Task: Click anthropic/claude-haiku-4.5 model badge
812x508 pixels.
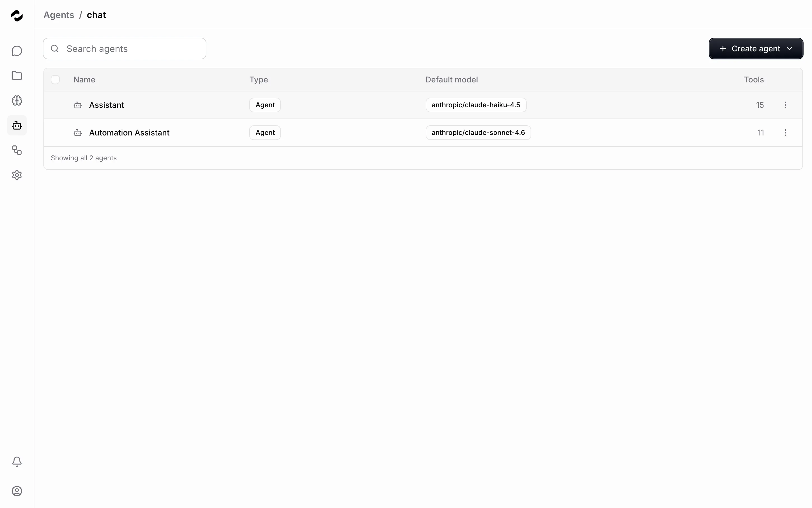Action: click(476, 105)
